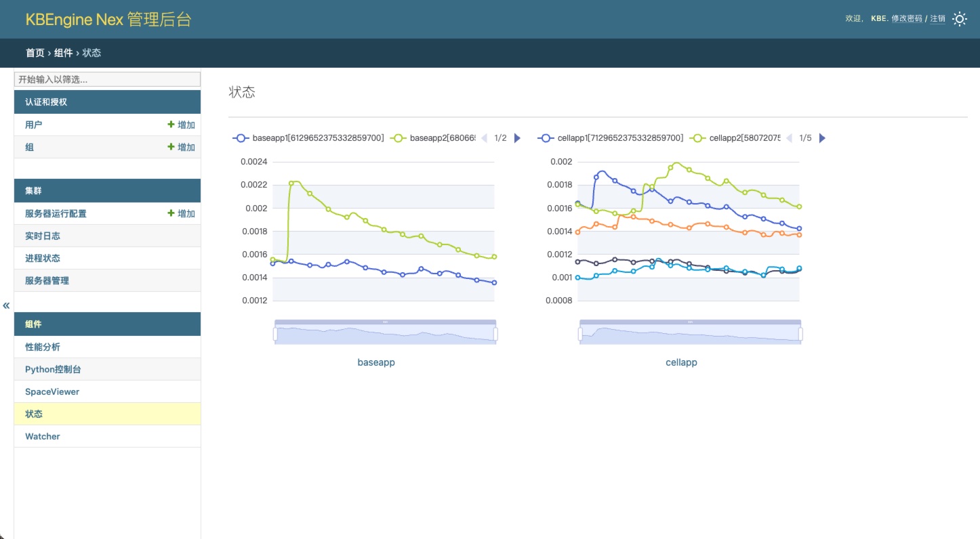Go to the next cellapp legend page arrow
Image resolution: width=980 pixels, height=539 pixels.
click(822, 138)
